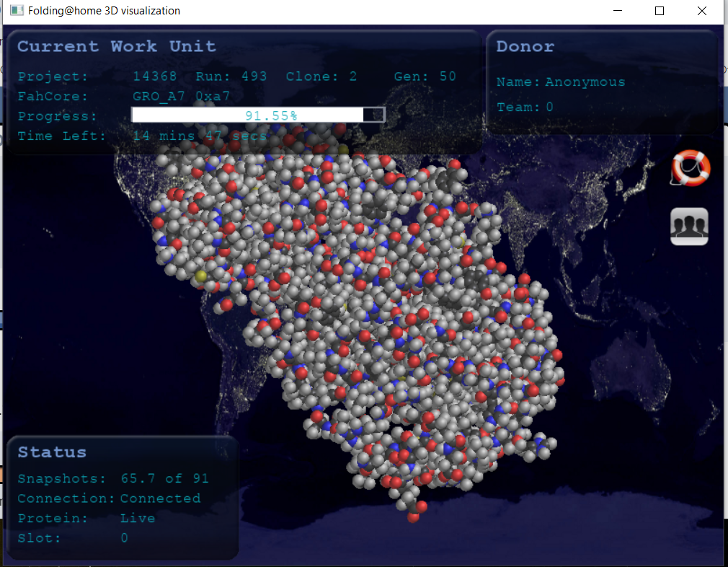Open help via the lifebuoy icon
Viewport: 728px width, 567px height.
[x=689, y=168]
